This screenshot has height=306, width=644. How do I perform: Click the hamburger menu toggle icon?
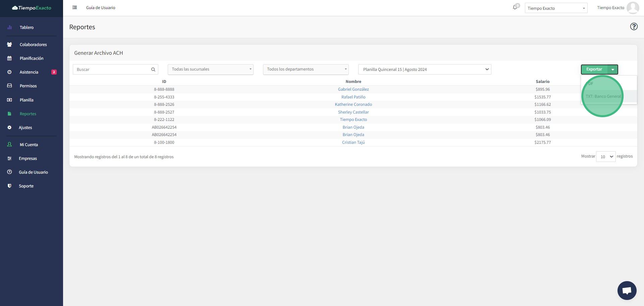(75, 7)
